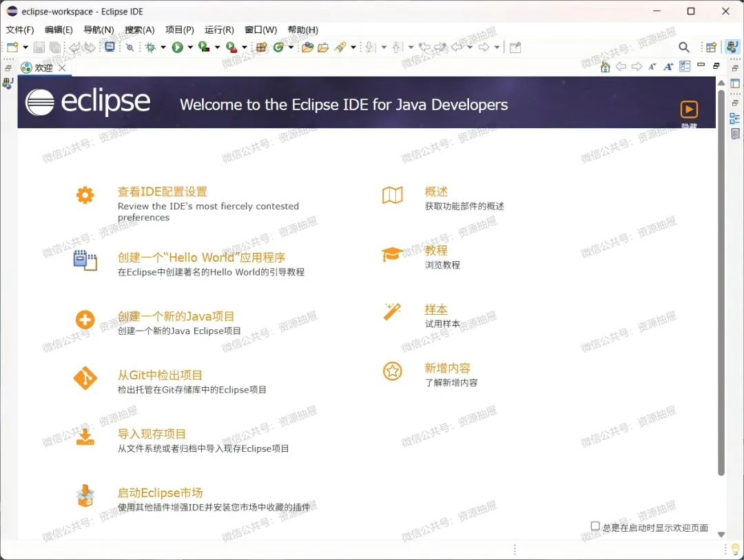Image resolution: width=744 pixels, height=560 pixels.
Task: Expand the Previous Annotation dropdown arrow
Action: click(x=411, y=47)
